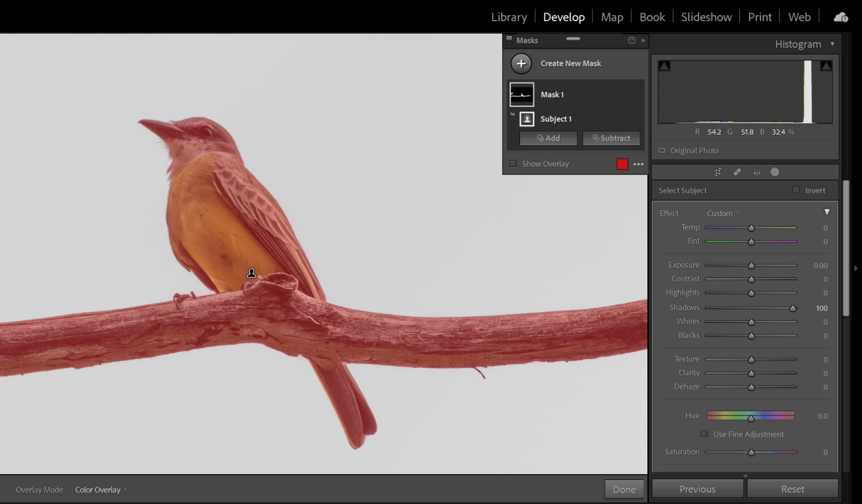Collapse the Histogram panel
This screenshot has height=504, width=862.
click(832, 44)
